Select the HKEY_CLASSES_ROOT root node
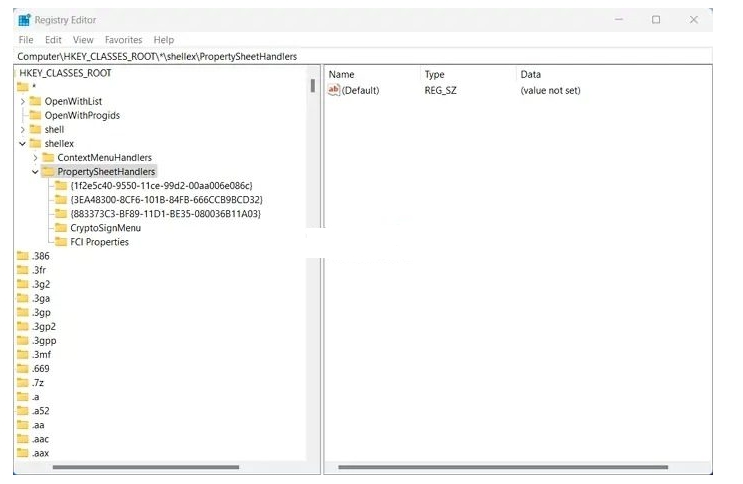The image size is (743, 484). click(x=65, y=73)
